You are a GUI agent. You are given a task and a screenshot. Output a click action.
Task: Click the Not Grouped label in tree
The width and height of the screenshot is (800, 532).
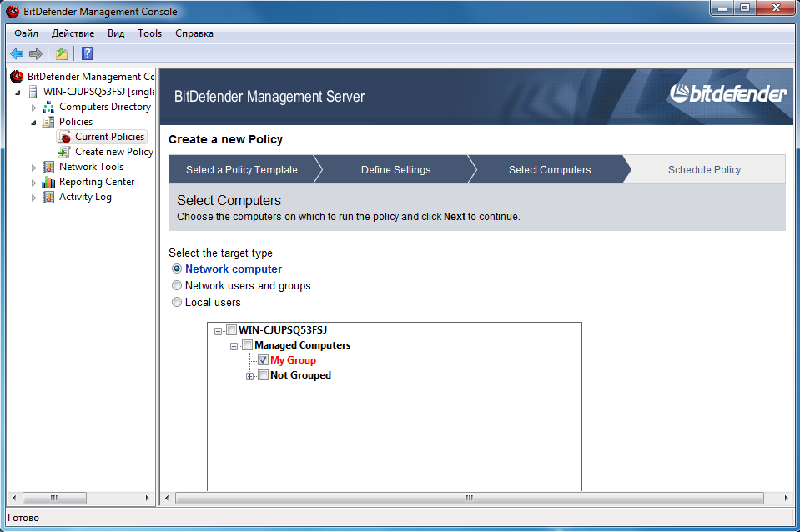click(x=301, y=375)
